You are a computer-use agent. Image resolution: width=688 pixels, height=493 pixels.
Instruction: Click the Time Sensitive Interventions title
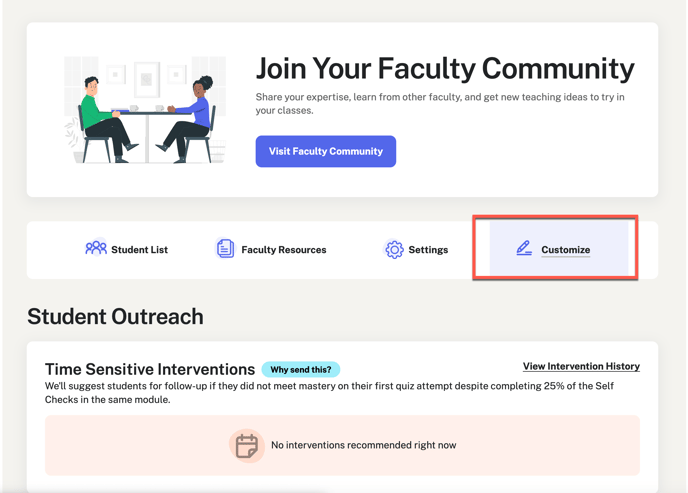(x=150, y=369)
